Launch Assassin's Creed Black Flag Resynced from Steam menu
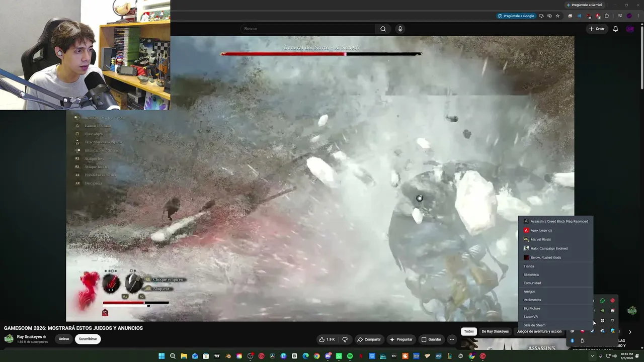The image size is (644, 362). pos(555,221)
